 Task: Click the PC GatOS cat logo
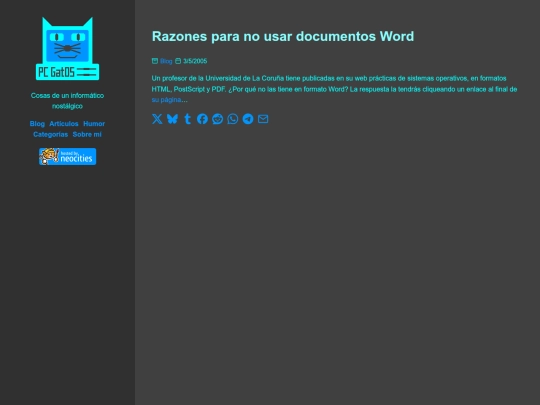(x=68, y=49)
